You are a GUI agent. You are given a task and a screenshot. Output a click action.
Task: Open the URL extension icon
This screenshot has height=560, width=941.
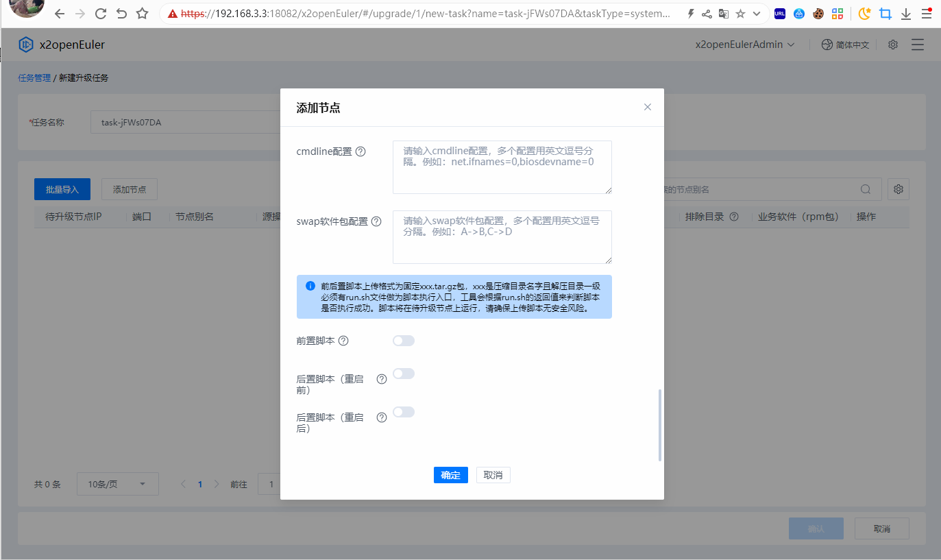point(780,14)
